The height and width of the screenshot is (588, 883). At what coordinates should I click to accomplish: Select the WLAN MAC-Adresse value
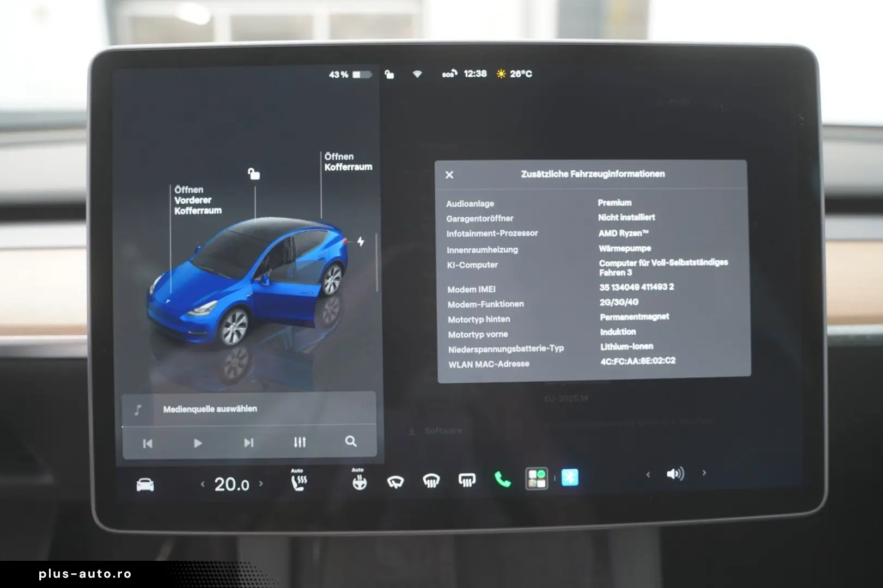click(638, 360)
